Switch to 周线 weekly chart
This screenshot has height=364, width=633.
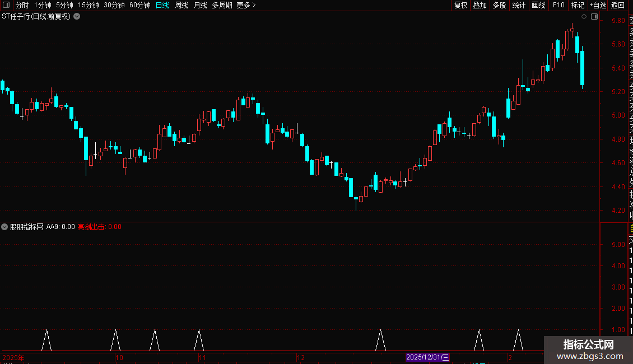[x=181, y=5]
